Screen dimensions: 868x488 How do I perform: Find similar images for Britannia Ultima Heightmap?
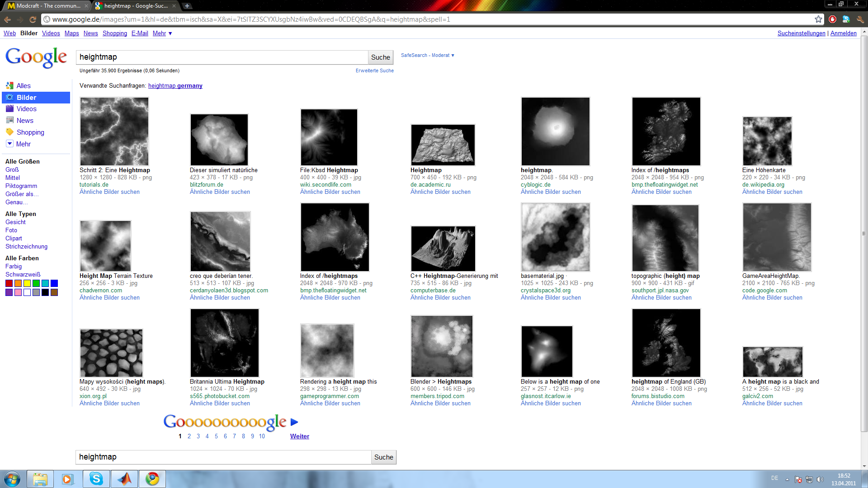[220, 403]
